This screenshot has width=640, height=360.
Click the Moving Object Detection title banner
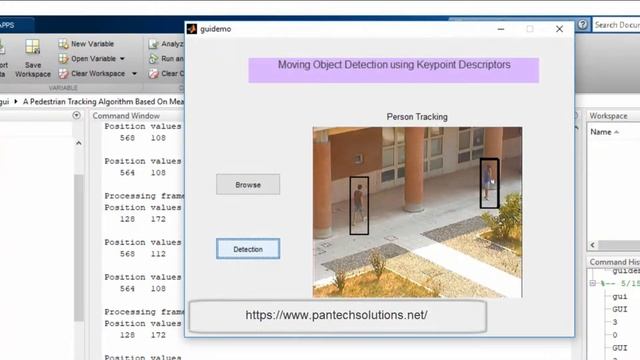point(393,70)
